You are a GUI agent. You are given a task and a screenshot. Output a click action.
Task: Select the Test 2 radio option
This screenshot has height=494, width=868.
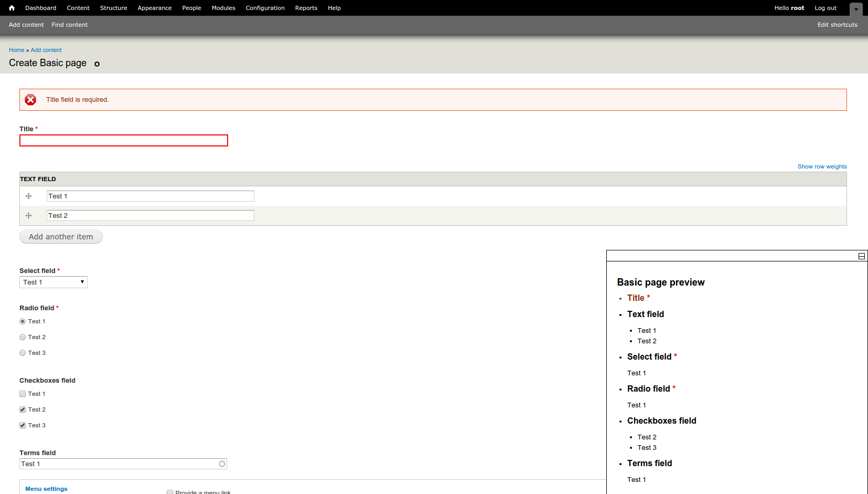coord(23,337)
